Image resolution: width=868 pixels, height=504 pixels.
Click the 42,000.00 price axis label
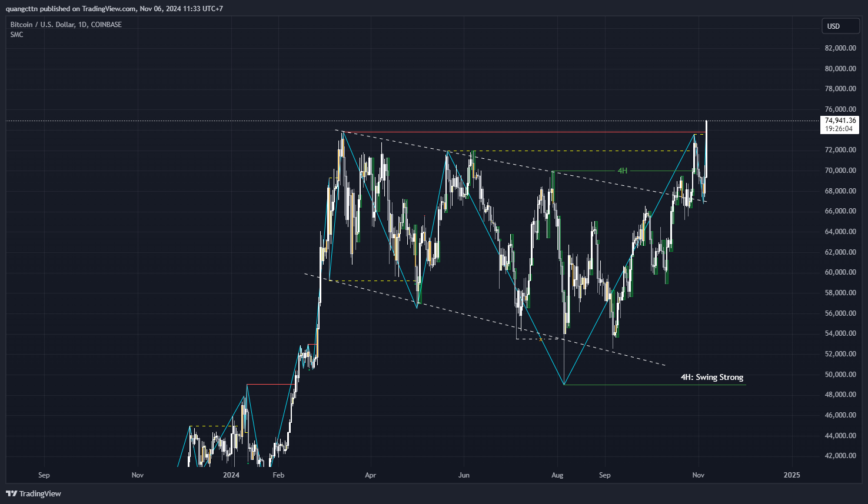[x=840, y=456]
